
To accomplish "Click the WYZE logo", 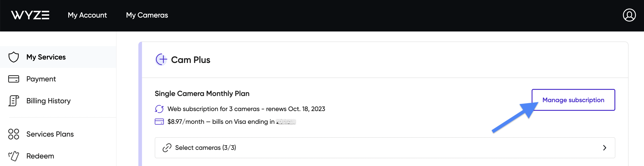I will [30, 15].
